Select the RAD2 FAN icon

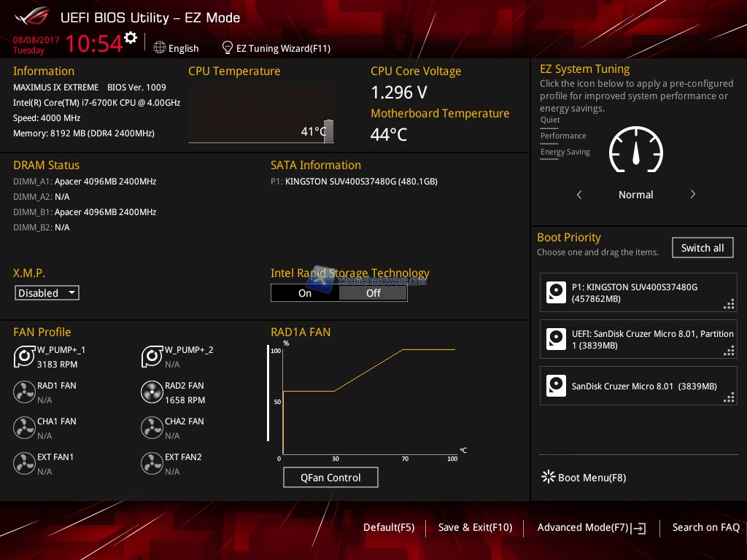152,392
